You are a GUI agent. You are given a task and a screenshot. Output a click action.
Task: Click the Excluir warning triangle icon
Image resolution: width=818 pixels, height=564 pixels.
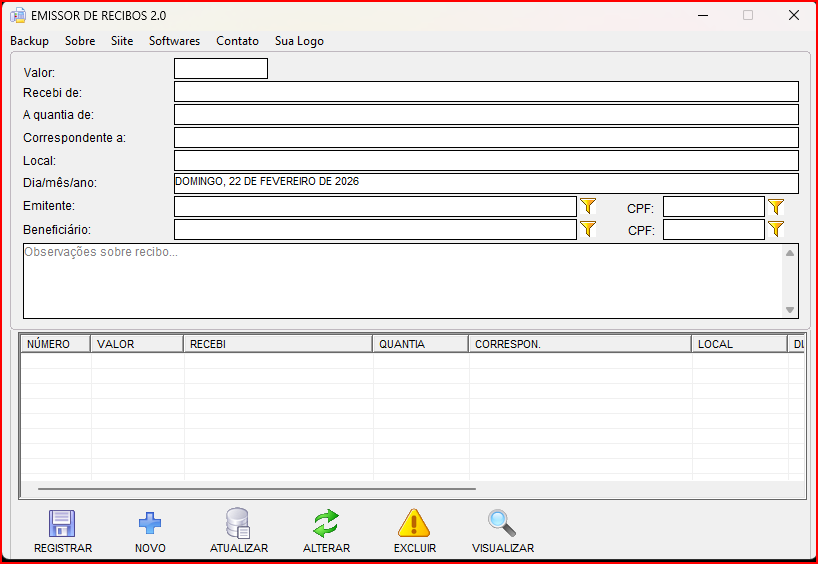point(414,523)
